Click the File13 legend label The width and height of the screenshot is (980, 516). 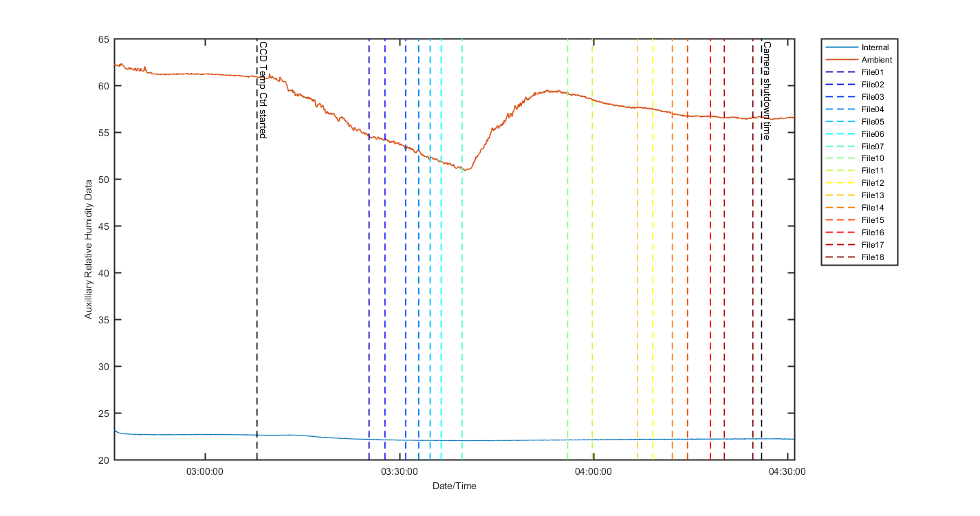coord(873,195)
